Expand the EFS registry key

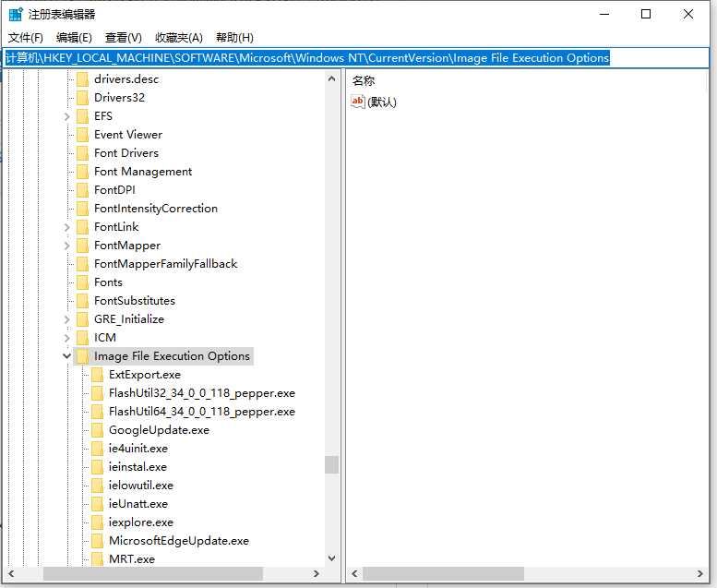coord(67,116)
